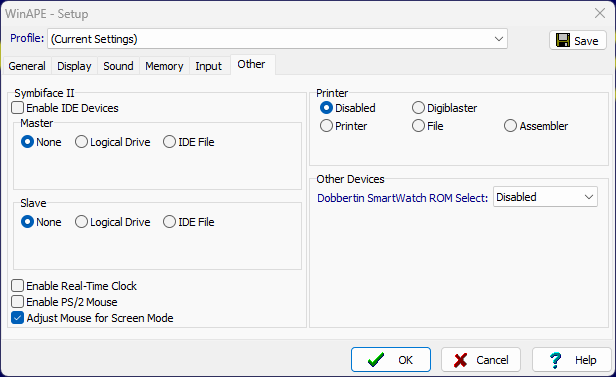Open the Memory tab
This screenshot has height=377, width=616.
pyautogui.click(x=164, y=66)
